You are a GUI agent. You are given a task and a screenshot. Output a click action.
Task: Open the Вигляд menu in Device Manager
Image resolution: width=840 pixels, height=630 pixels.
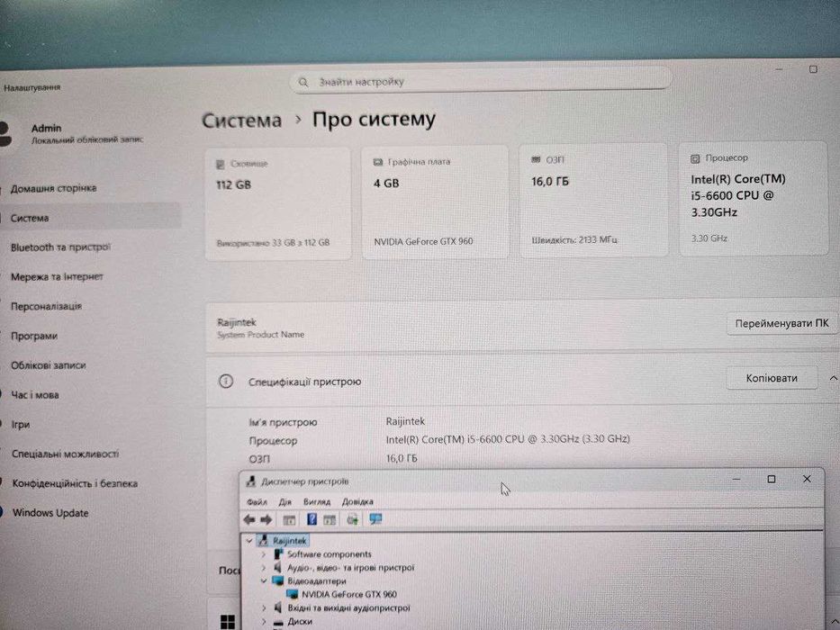pyautogui.click(x=317, y=502)
